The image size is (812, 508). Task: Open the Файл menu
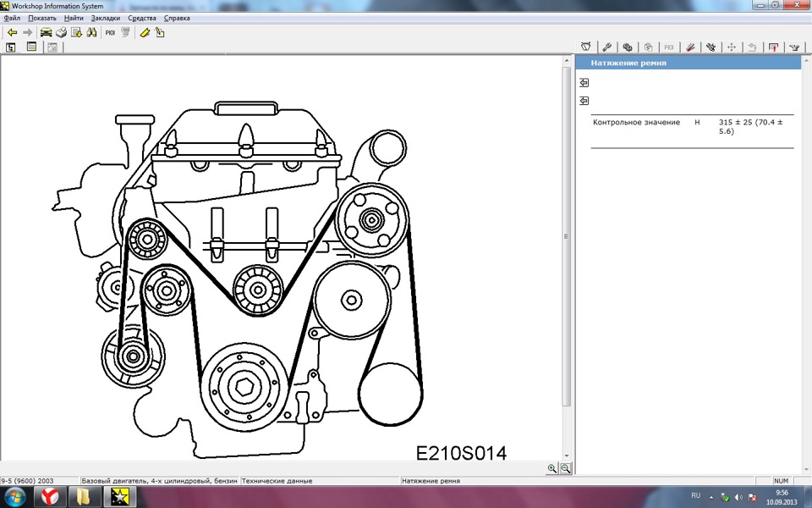tap(12, 18)
